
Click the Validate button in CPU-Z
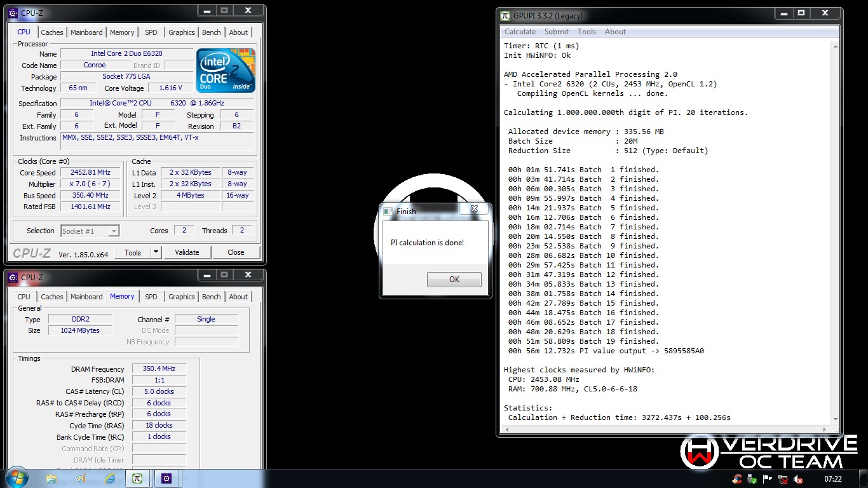(187, 252)
